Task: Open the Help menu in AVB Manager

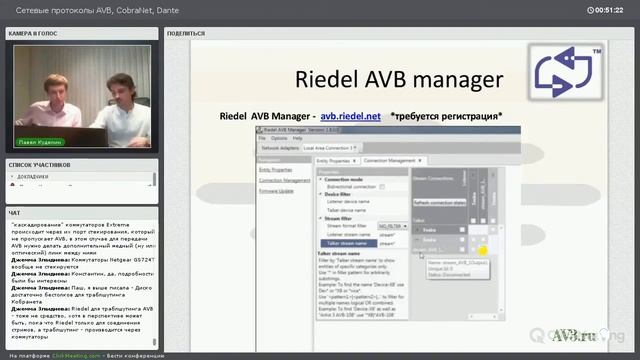Action: click(298, 138)
